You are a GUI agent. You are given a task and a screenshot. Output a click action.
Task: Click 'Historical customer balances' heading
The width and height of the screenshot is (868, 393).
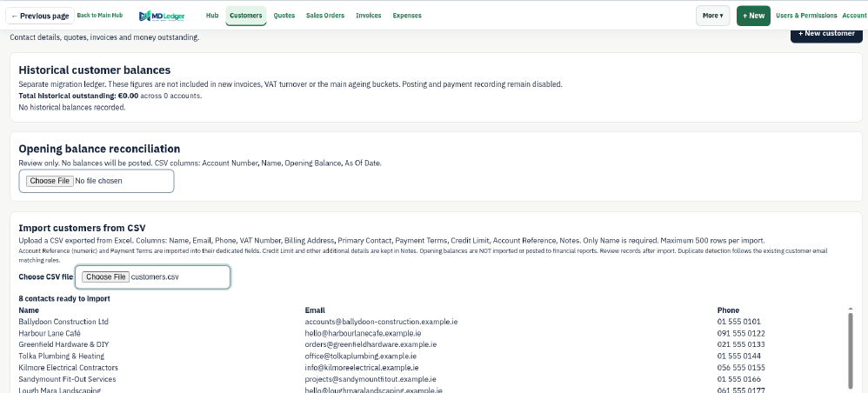click(95, 70)
